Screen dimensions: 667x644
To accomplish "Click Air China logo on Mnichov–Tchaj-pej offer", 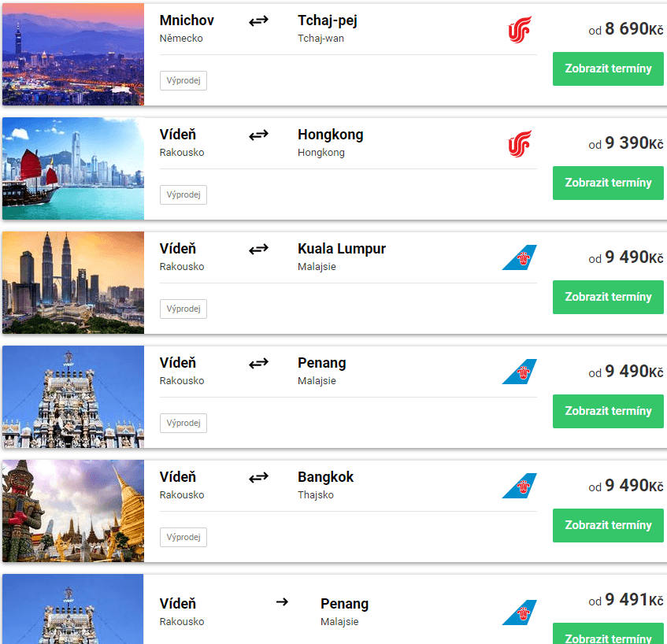I will (520, 29).
